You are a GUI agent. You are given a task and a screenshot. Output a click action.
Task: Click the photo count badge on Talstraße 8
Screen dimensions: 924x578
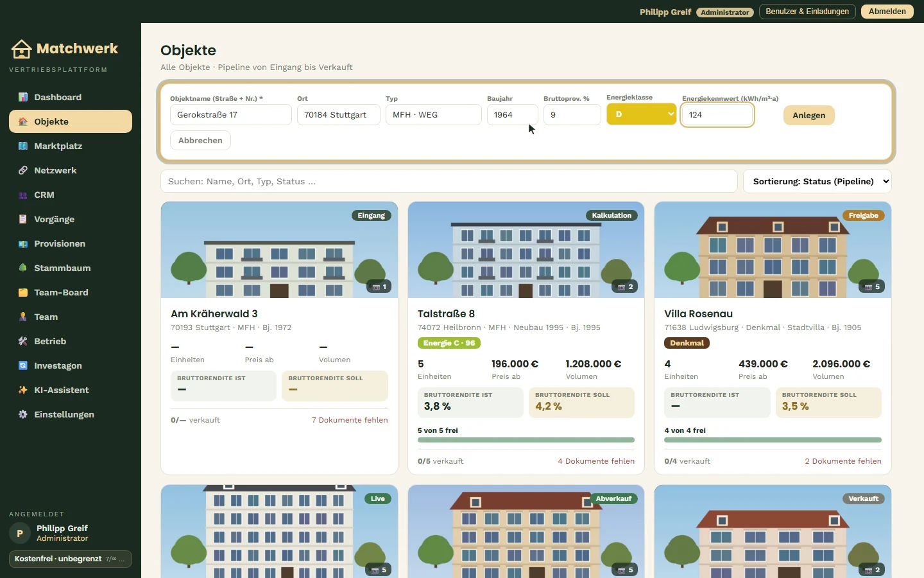tap(625, 286)
